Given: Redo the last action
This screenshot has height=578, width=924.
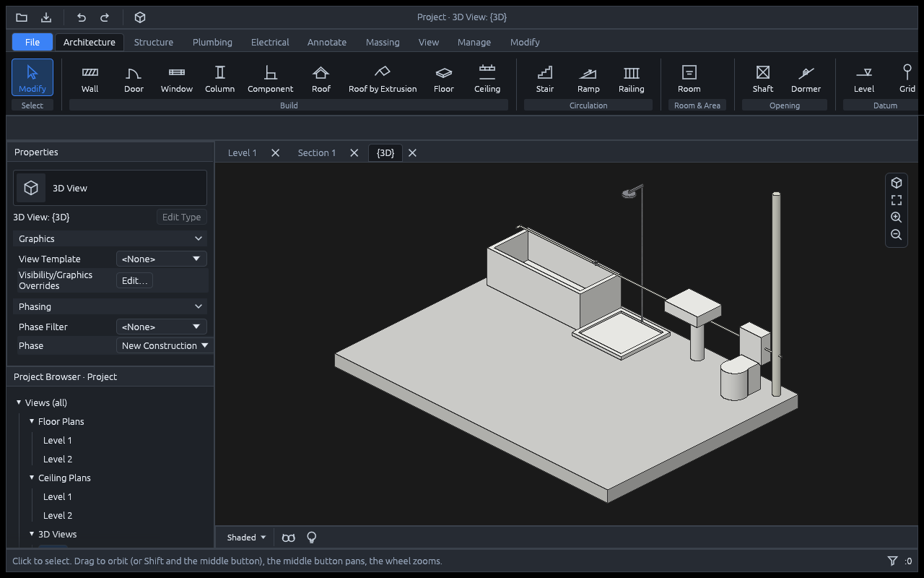Looking at the screenshot, I should tap(105, 17).
